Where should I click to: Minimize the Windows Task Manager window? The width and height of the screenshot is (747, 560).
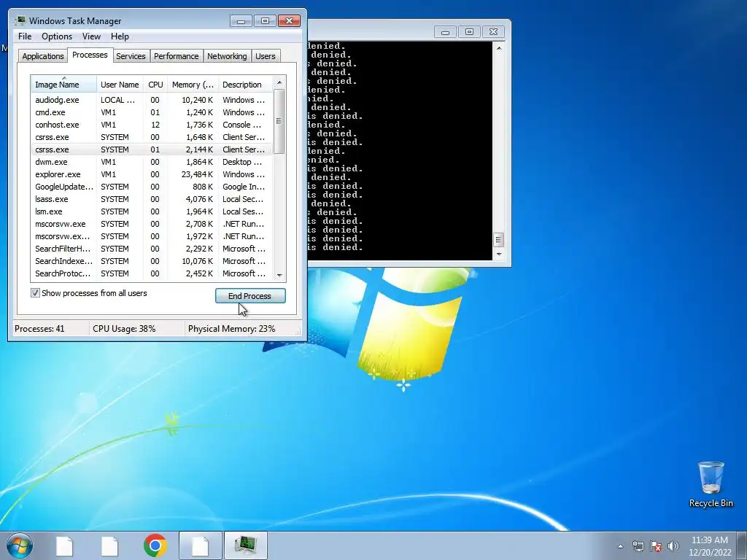[x=241, y=20]
